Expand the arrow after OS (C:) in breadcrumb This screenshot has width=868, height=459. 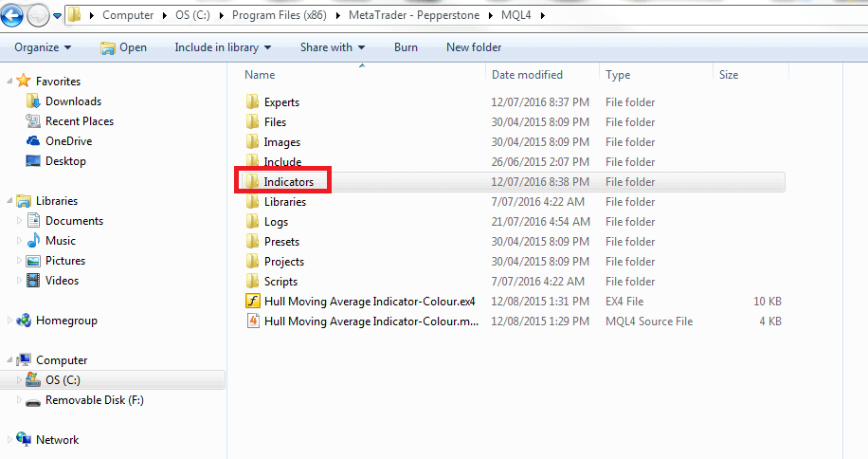point(221,15)
